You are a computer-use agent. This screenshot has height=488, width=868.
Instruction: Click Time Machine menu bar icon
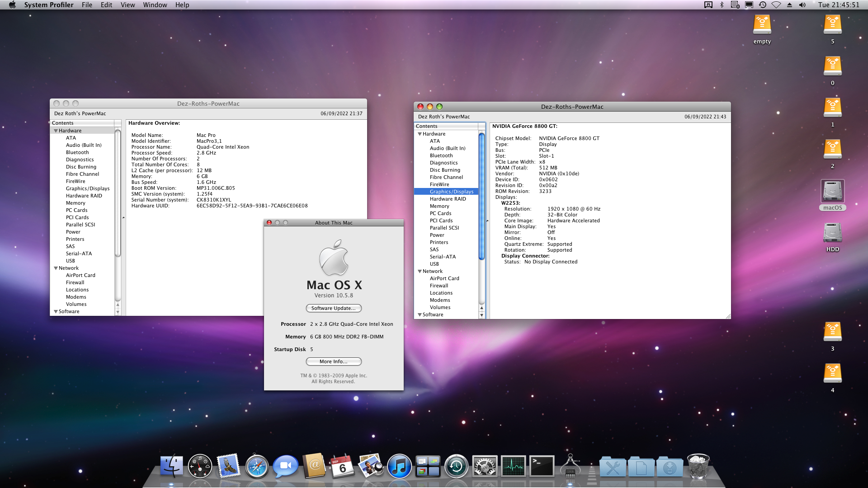tap(763, 5)
